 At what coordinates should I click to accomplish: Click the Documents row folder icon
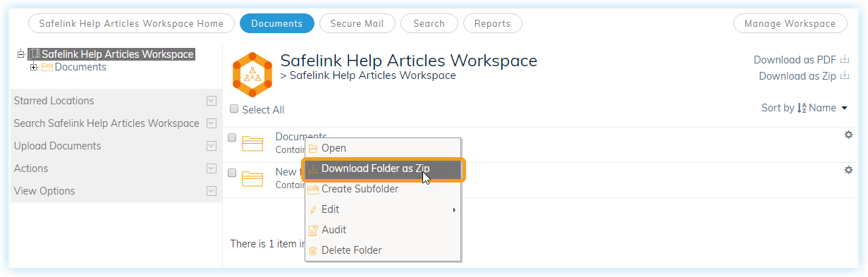(252, 144)
